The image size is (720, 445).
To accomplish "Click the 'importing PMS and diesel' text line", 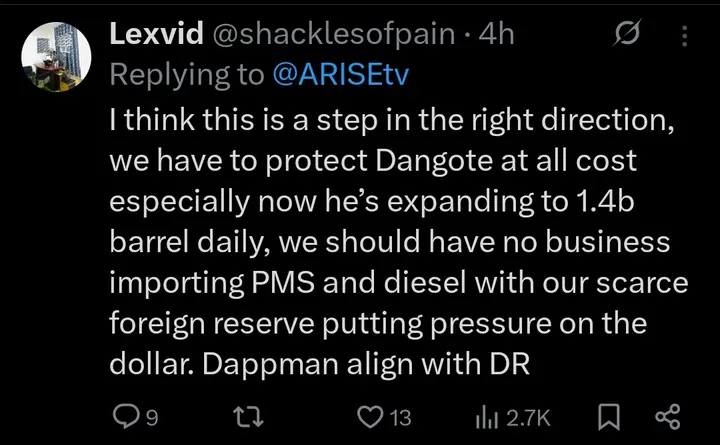I will point(290,283).
